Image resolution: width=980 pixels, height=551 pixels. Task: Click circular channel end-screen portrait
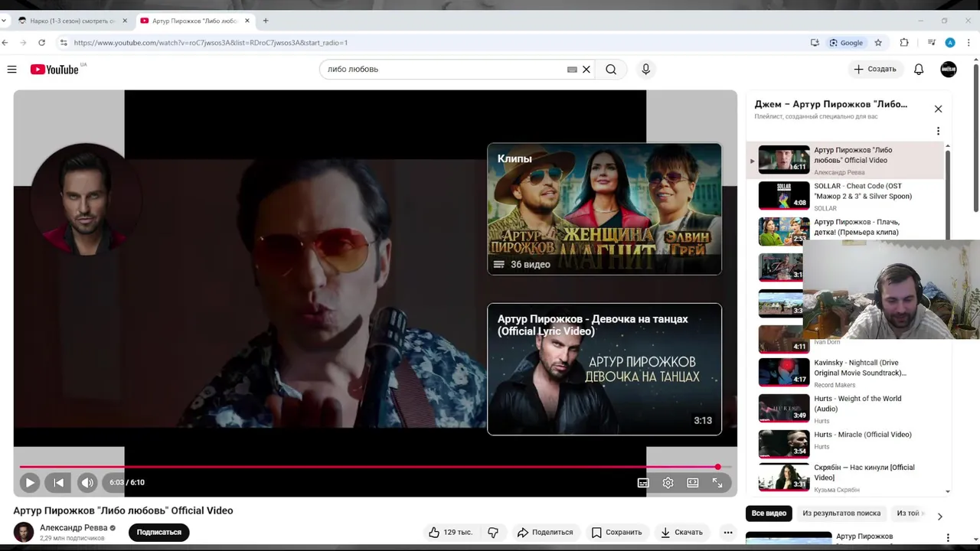(x=85, y=199)
